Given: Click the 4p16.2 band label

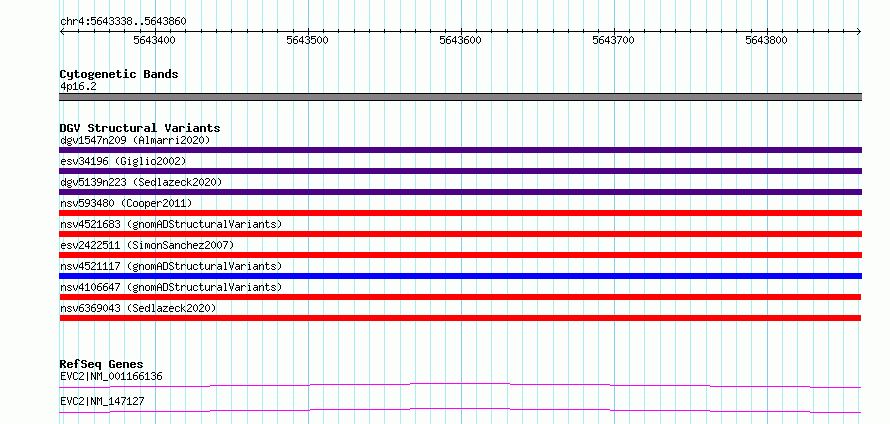Looking at the screenshot, I should (77, 87).
